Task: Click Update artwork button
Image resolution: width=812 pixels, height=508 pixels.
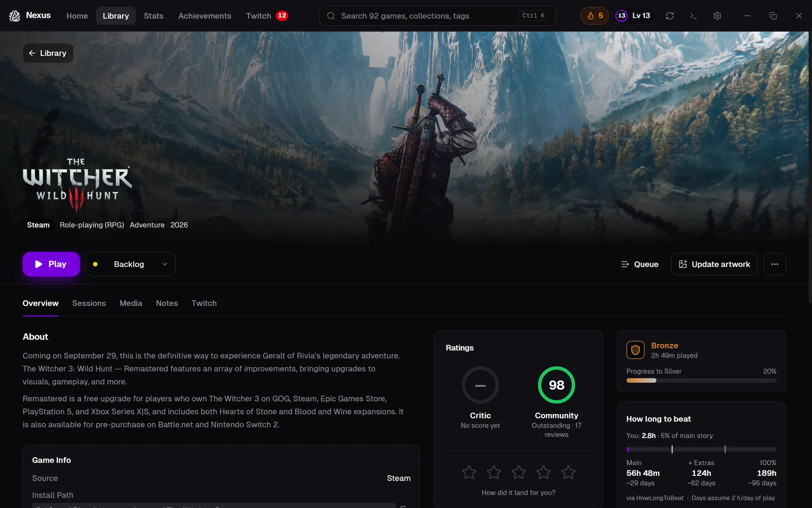Action: 714,264
